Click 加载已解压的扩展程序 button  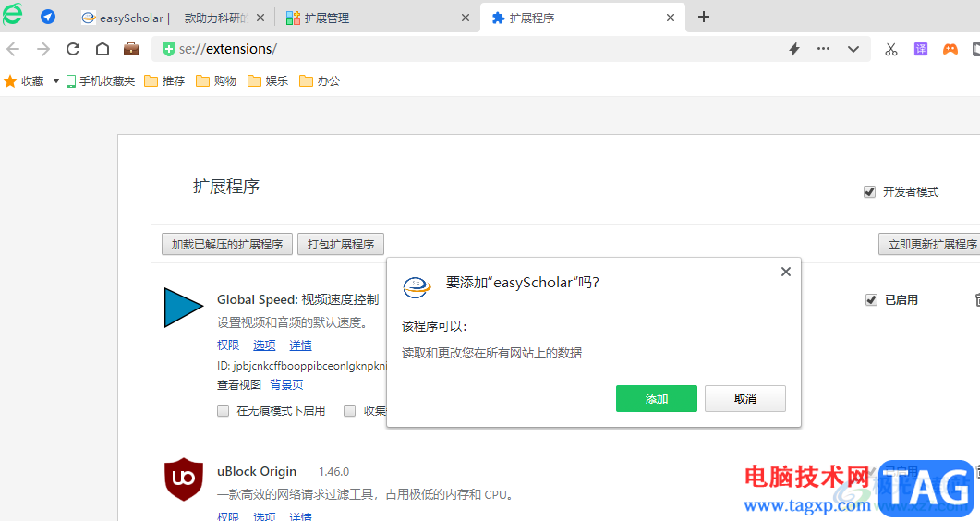(x=227, y=244)
